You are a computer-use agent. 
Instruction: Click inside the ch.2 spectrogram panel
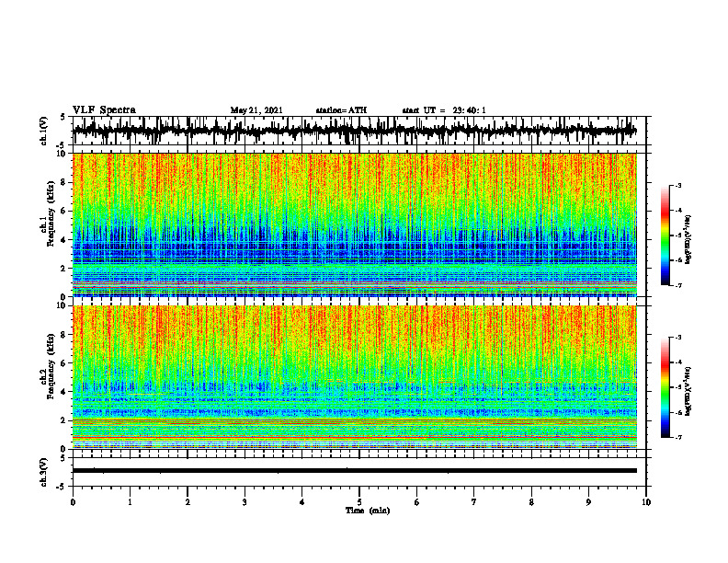click(x=355, y=377)
